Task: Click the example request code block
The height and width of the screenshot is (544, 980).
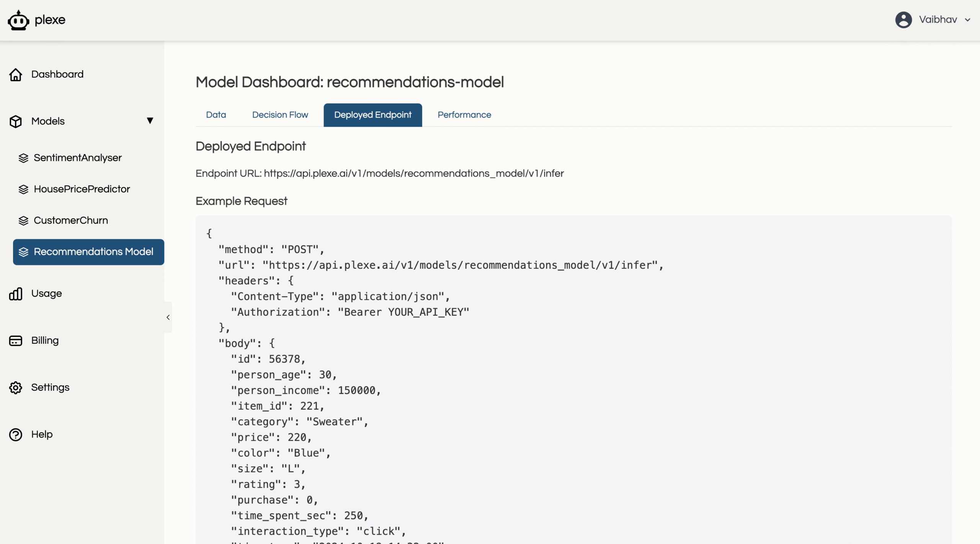Action: pyautogui.click(x=573, y=383)
